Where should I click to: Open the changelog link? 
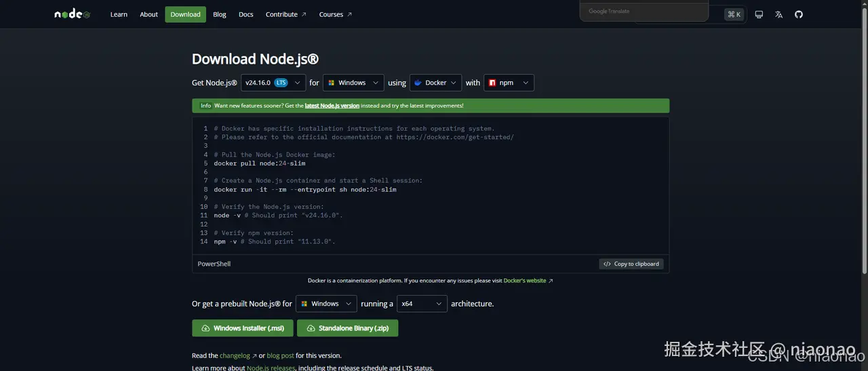(238, 355)
